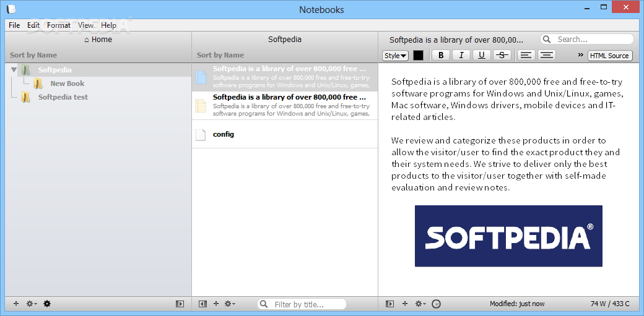Collapse the Softpedia book tree node
The image size is (644, 316).
pyautogui.click(x=14, y=70)
